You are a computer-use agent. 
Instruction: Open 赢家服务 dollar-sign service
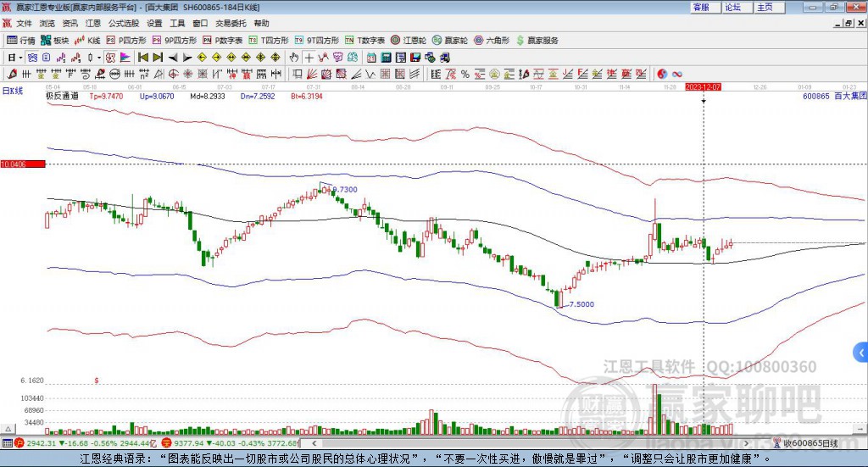click(537, 41)
